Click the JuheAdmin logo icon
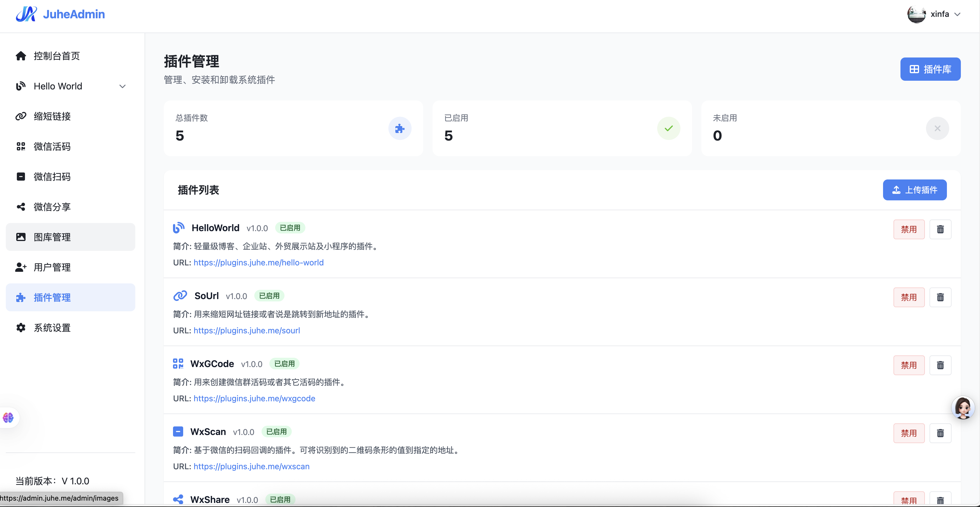The width and height of the screenshot is (980, 507). [26, 14]
